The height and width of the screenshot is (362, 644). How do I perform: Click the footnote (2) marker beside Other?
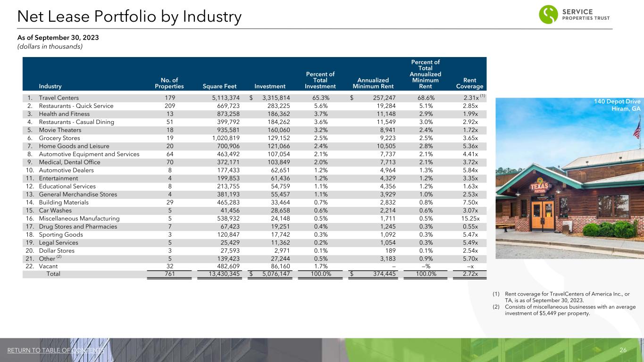pyautogui.click(x=59, y=257)
